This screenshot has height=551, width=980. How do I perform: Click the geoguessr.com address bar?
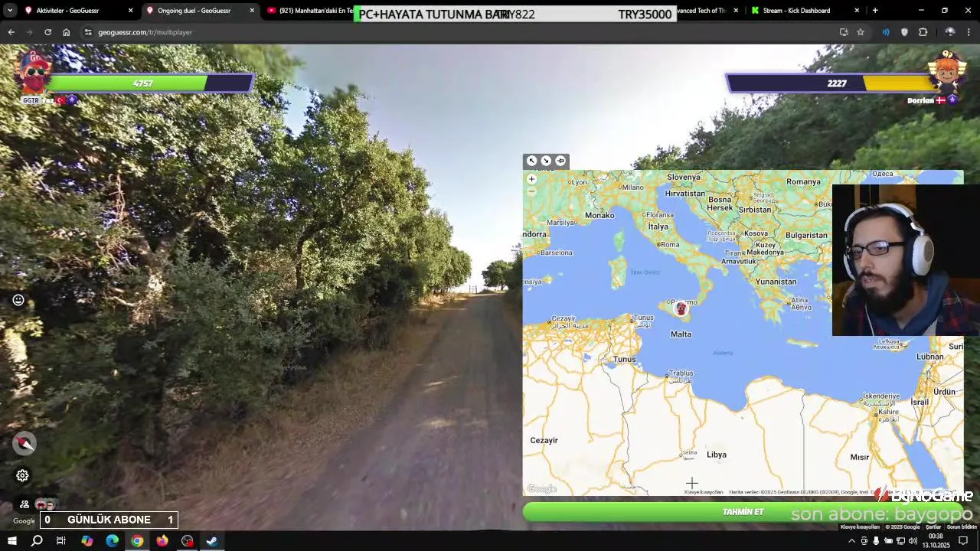tap(459, 32)
